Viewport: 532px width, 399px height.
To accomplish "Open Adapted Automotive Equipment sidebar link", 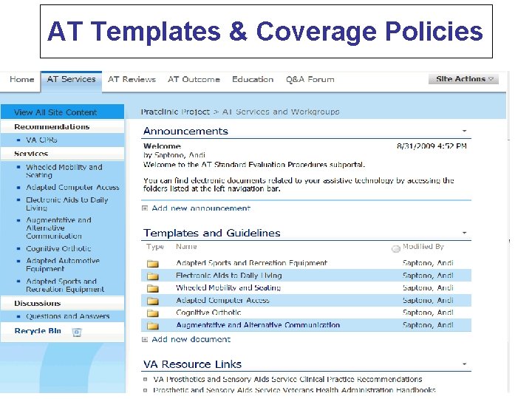I will tap(63, 265).
